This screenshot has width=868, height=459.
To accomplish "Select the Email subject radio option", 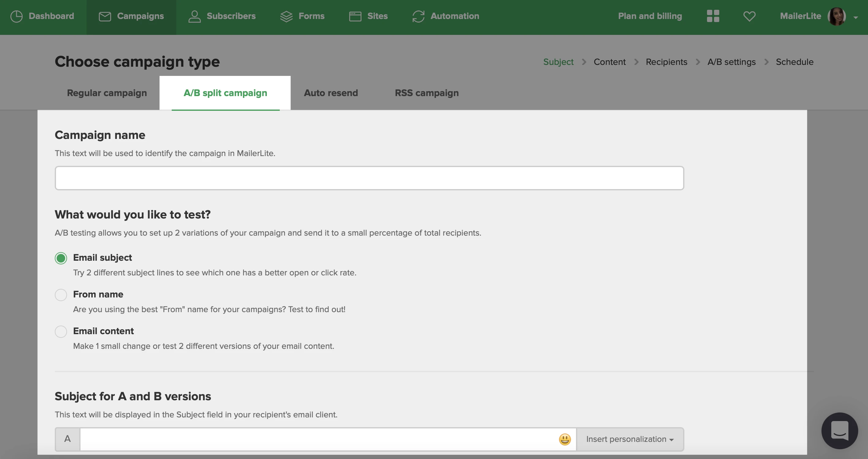I will [x=61, y=258].
